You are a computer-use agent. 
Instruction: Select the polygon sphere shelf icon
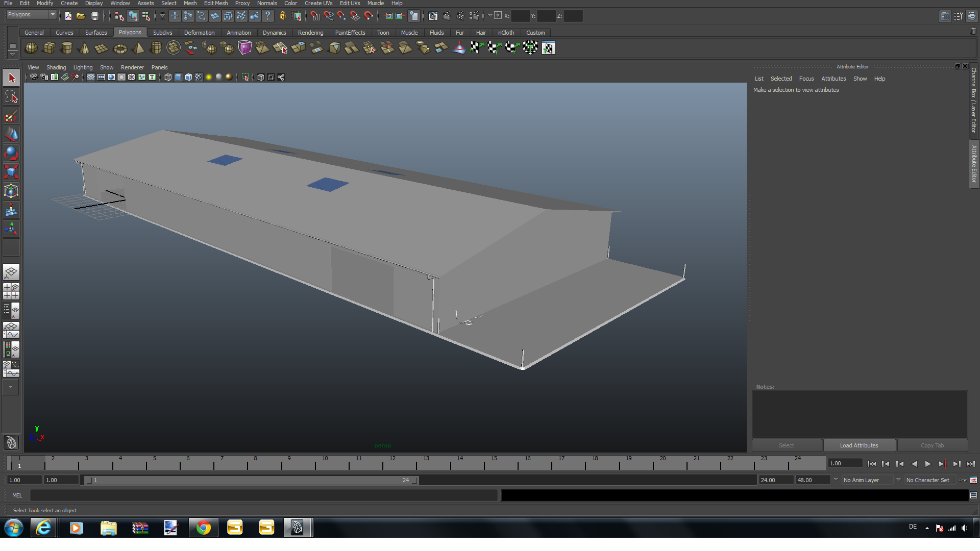point(31,48)
